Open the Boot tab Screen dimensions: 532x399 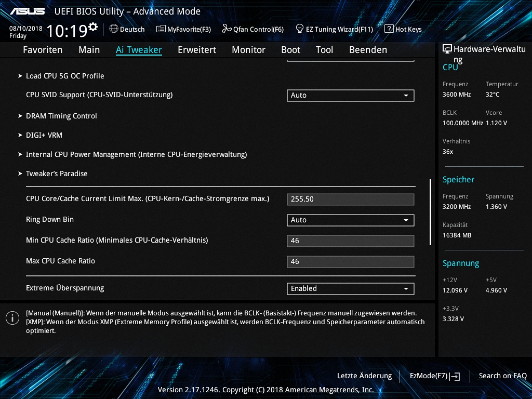click(291, 50)
